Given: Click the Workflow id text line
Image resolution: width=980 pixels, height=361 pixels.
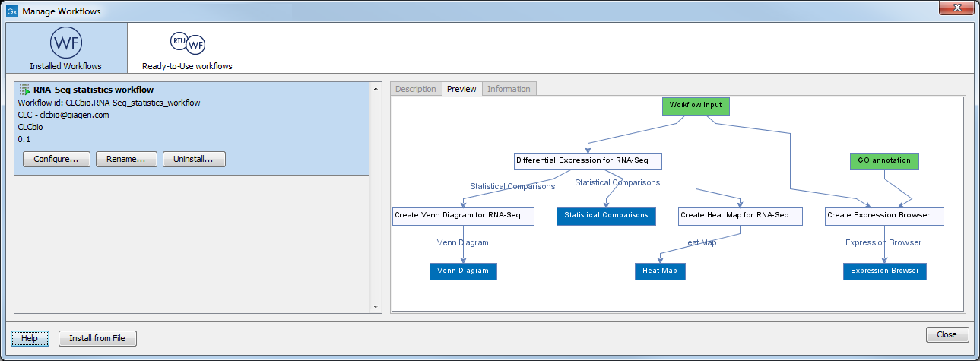Looking at the screenshot, I should click(109, 103).
